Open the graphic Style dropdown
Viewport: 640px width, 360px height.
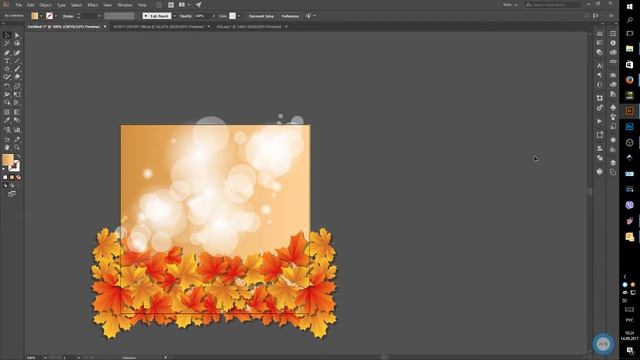pyautogui.click(x=239, y=16)
